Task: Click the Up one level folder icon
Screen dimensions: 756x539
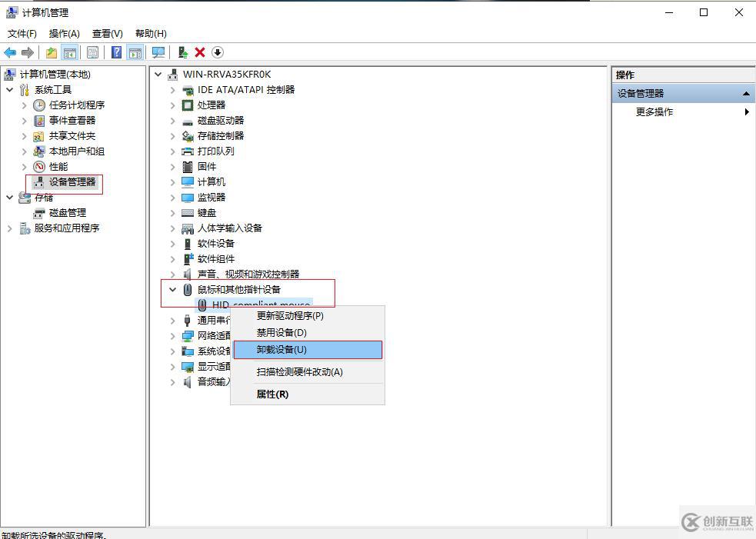Action: (51, 52)
